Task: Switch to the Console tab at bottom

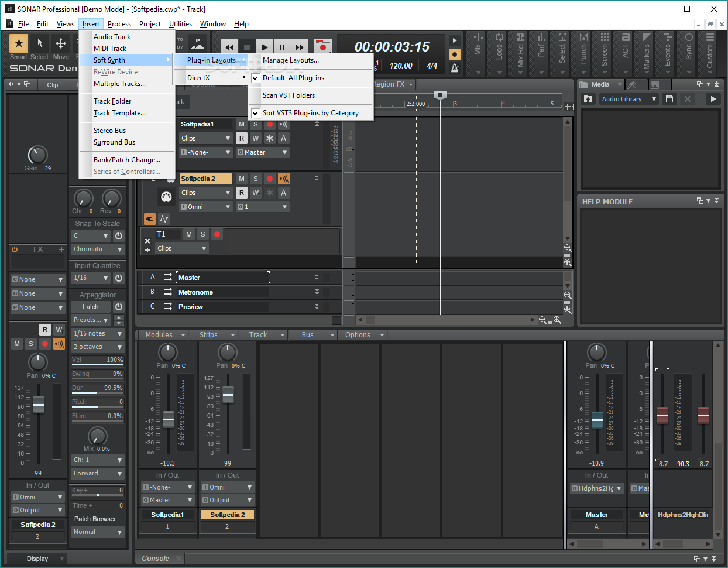Action: click(155, 559)
